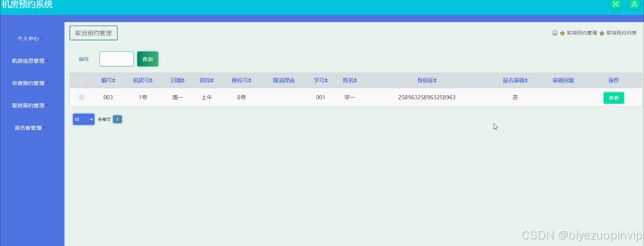Click the 1号 room cell

coord(143,98)
